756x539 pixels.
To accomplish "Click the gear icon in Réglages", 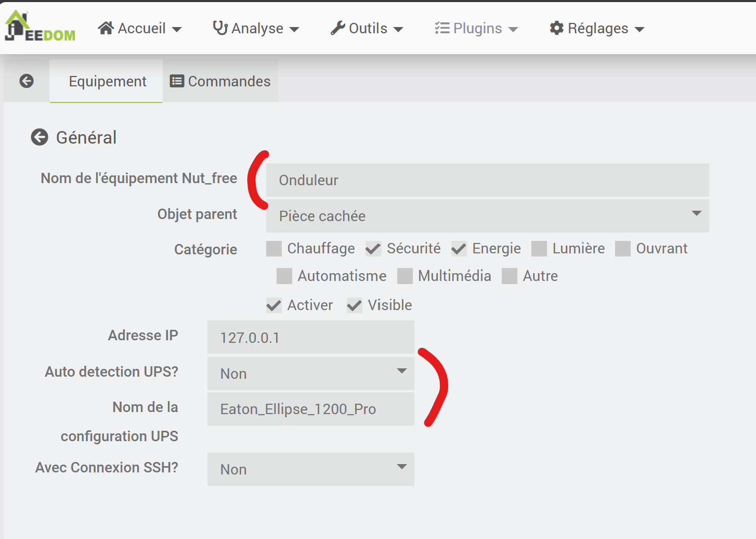I will click(556, 28).
